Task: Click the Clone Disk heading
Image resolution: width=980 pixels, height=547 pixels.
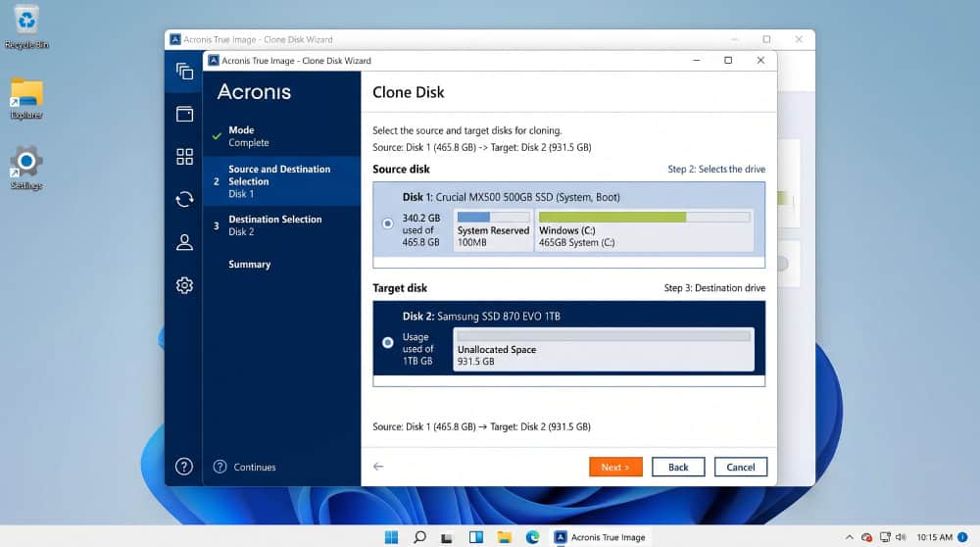Action: point(408,92)
